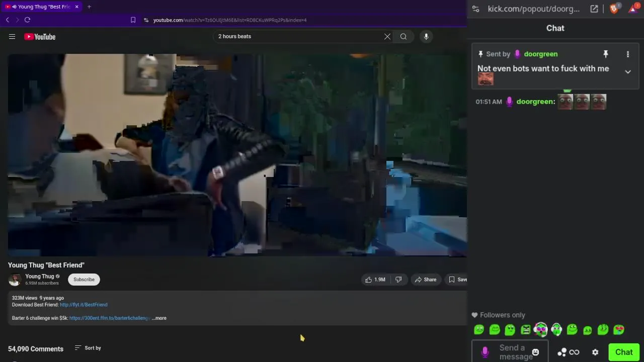
Task: Subscribe to Young Thug channel
Action: click(84, 280)
